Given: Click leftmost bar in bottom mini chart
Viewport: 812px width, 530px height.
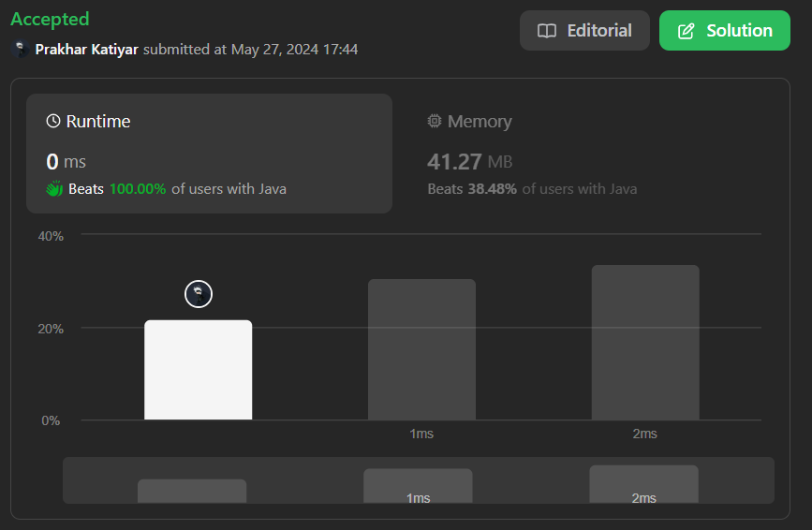Looking at the screenshot, I should pos(192,491).
